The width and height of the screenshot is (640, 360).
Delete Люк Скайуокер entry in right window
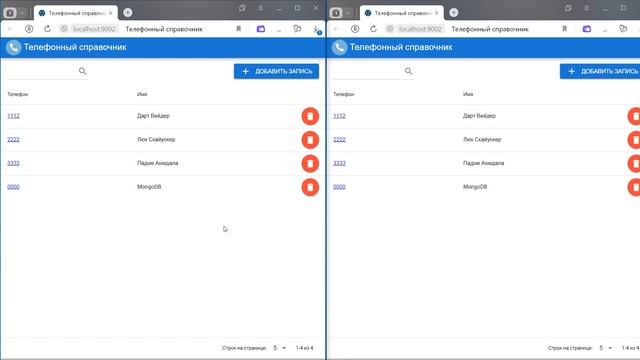point(634,140)
